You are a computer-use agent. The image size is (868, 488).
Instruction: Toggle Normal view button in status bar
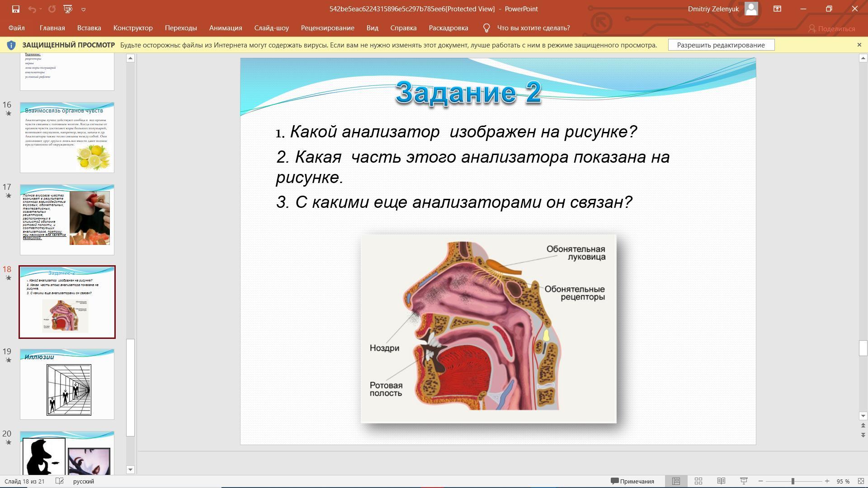[676, 481]
